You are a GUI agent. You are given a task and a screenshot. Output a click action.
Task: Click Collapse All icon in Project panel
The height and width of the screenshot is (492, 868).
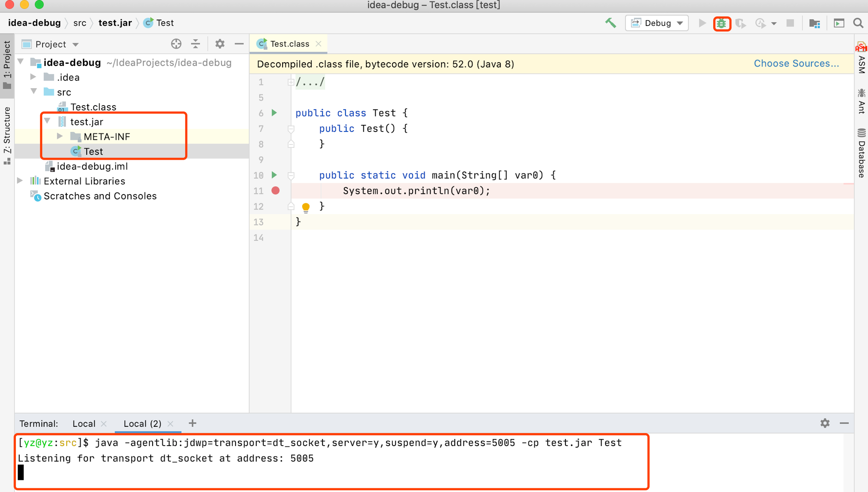click(x=196, y=44)
